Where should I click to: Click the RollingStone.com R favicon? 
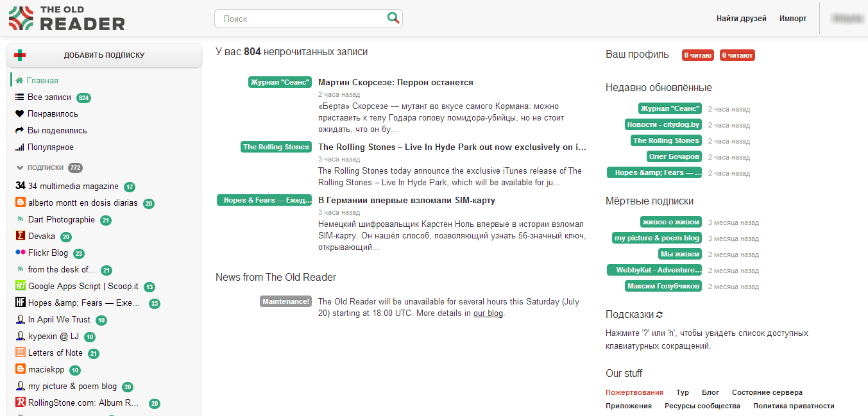click(x=21, y=403)
